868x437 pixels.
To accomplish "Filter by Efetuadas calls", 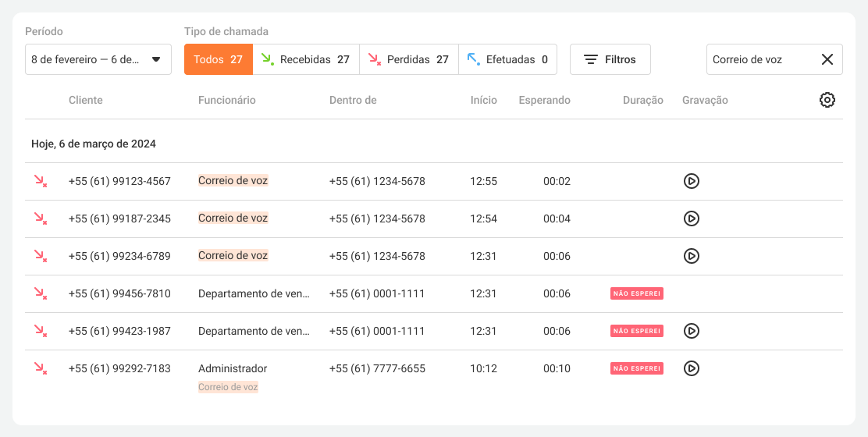I will (507, 59).
